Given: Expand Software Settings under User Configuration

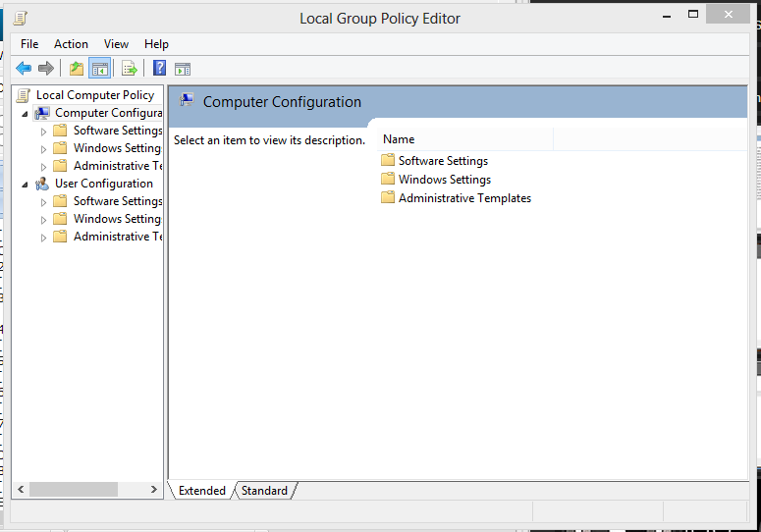Looking at the screenshot, I should (x=43, y=202).
